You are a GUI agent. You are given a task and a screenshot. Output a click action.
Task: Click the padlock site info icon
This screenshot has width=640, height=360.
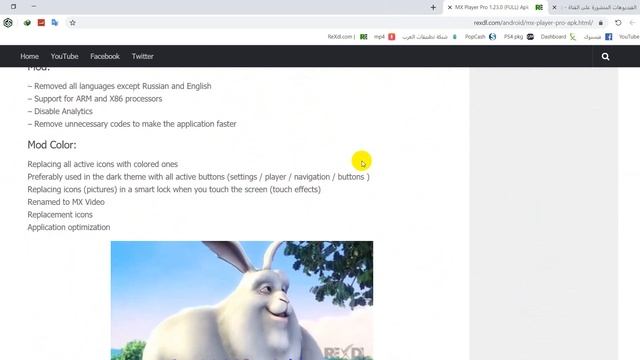pyautogui.click(x=600, y=23)
